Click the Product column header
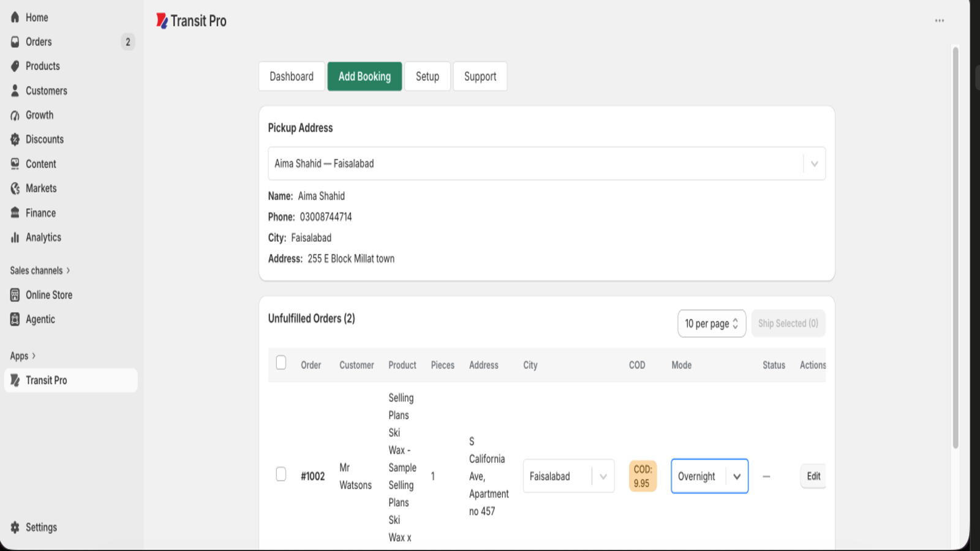 click(x=402, y=365)
